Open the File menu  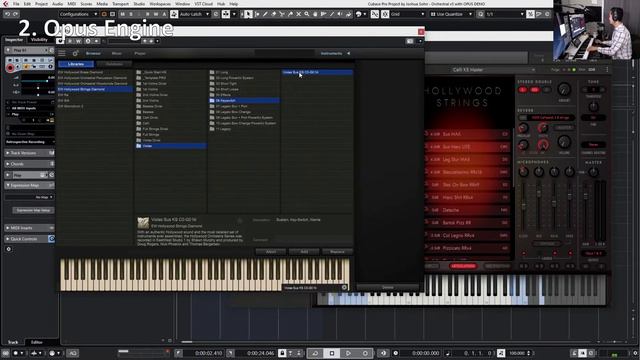coord(16,4)
